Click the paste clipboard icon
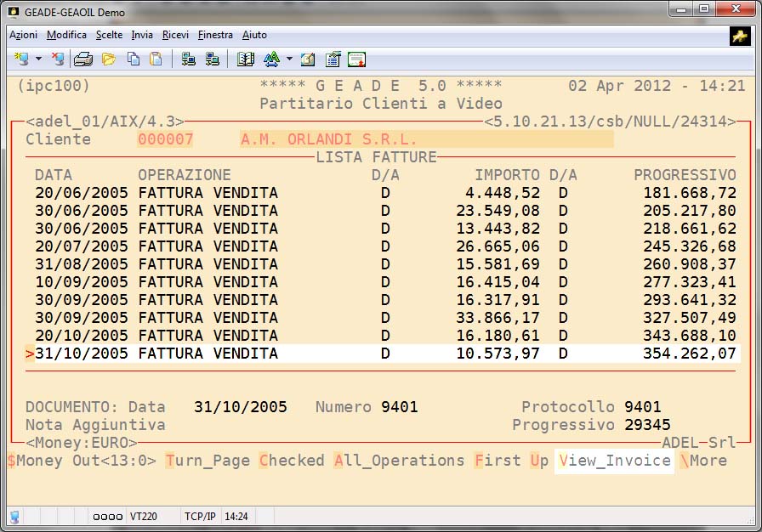The height and width of the screenshot is (532, 762). click(x=156, y=59)
